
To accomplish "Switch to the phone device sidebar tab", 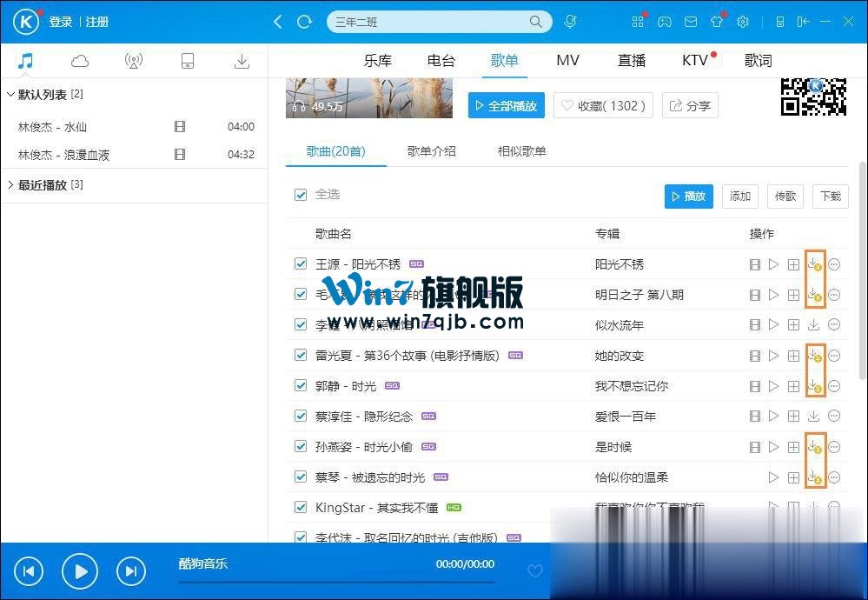I will (187, 61).
